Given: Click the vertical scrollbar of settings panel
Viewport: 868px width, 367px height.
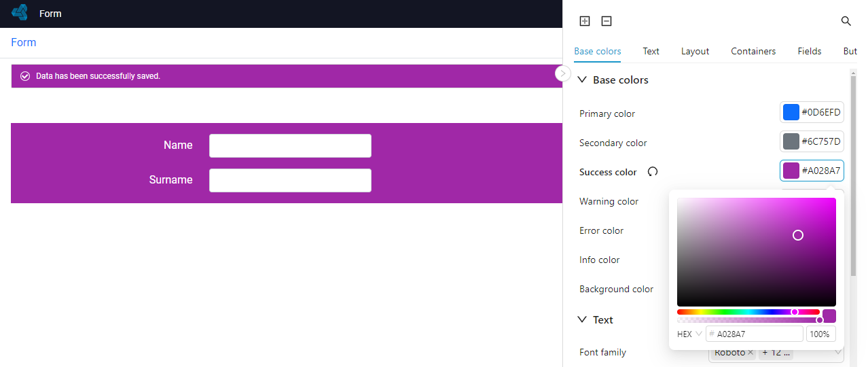Looking at the screenshot, I should tap(853, 177).
